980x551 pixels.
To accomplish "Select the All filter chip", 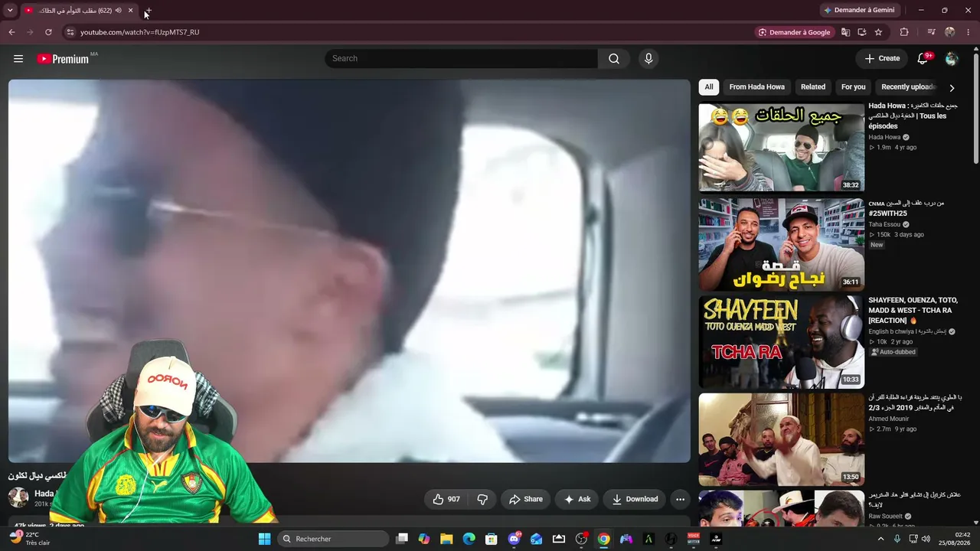I will coord(709,87).
